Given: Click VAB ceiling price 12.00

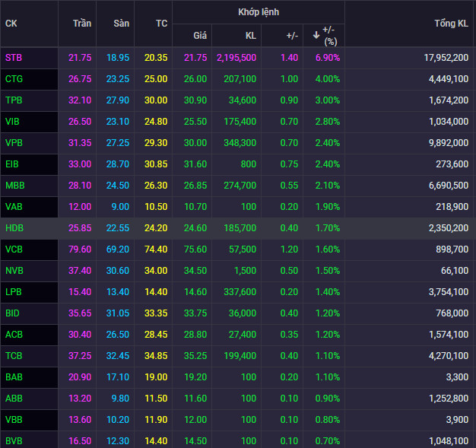Looking at the screenshot, I should click(x=80, y=207).
